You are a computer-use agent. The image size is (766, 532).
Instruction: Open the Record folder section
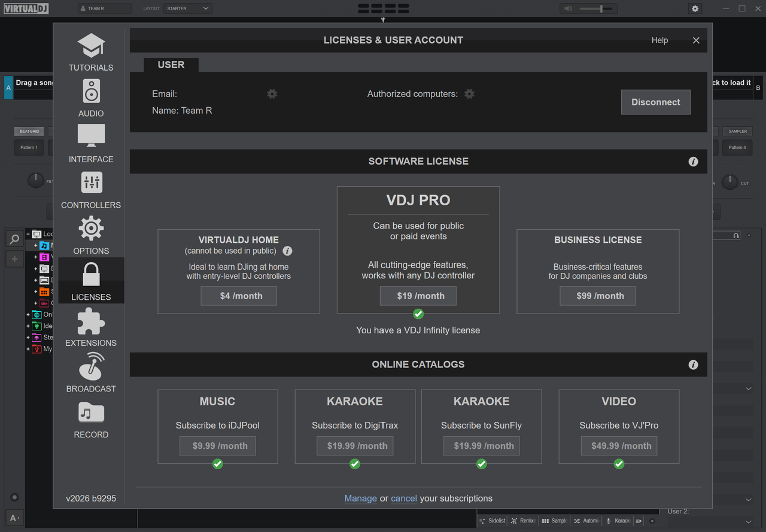(x=91, y=419)
